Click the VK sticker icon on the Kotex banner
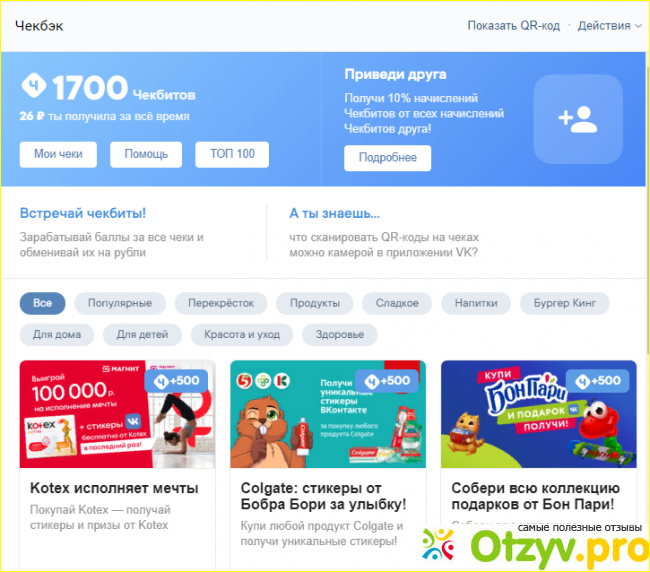Viewport: 650px width, 572px height. [133, 422]
